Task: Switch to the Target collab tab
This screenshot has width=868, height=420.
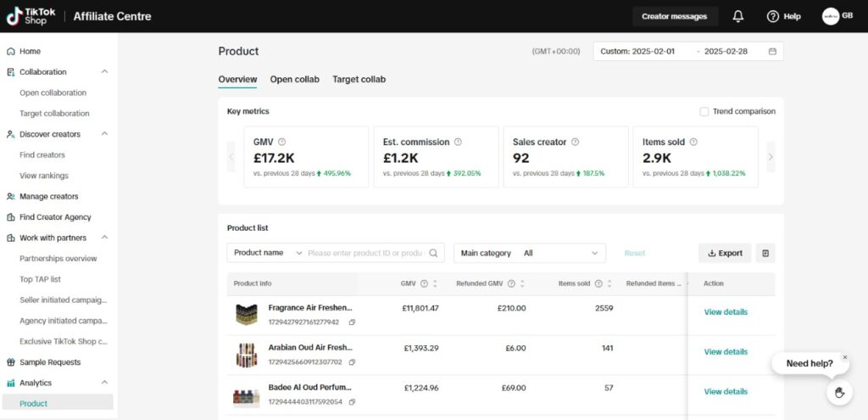Action: pyautogui.click(x=359, y=79)
